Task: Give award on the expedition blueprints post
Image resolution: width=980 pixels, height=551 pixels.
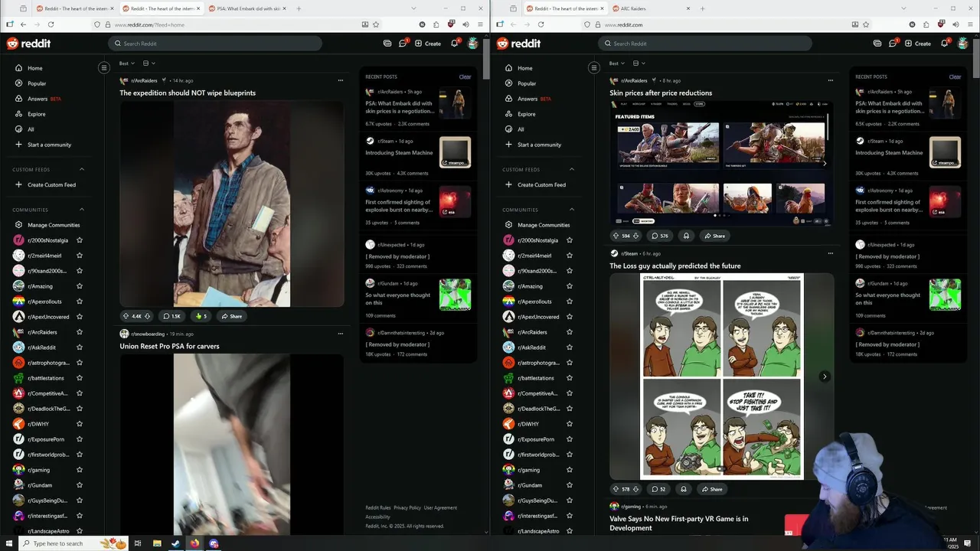Action: coord(201,316)
